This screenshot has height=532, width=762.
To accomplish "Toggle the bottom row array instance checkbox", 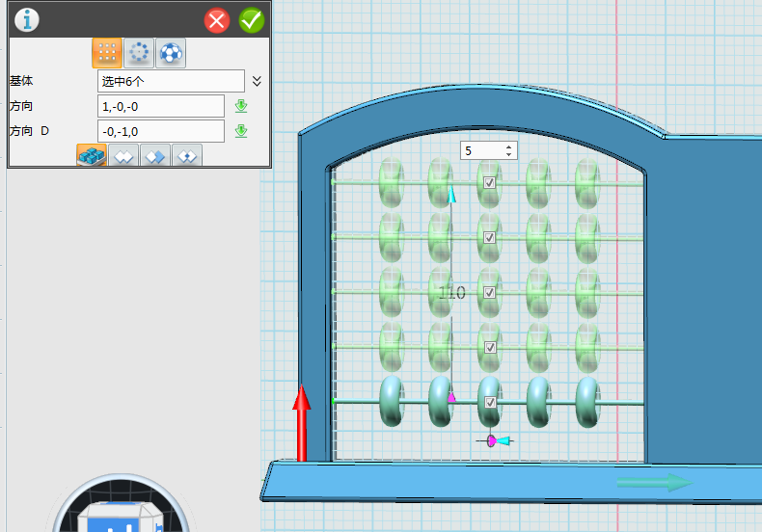I will 490,402.
